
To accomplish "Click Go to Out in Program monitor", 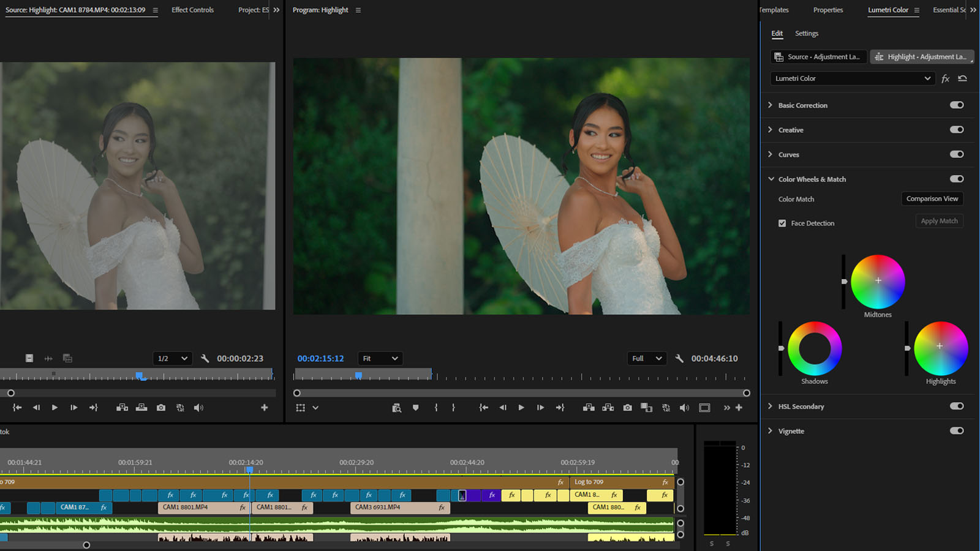I will click(x=560, y=408).
